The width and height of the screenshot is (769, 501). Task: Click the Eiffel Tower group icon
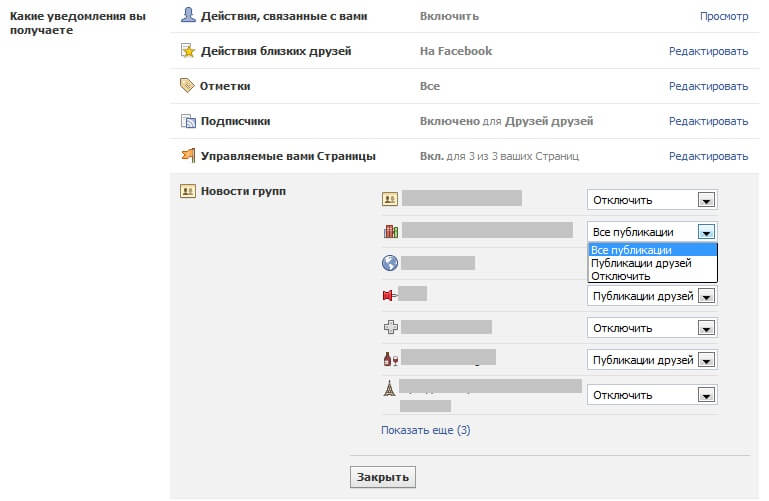[390, 389]
